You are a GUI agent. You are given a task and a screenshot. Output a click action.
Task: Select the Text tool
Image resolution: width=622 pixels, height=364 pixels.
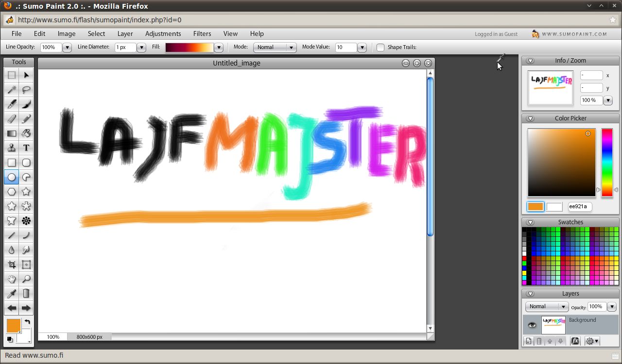(x=26, y=148)
